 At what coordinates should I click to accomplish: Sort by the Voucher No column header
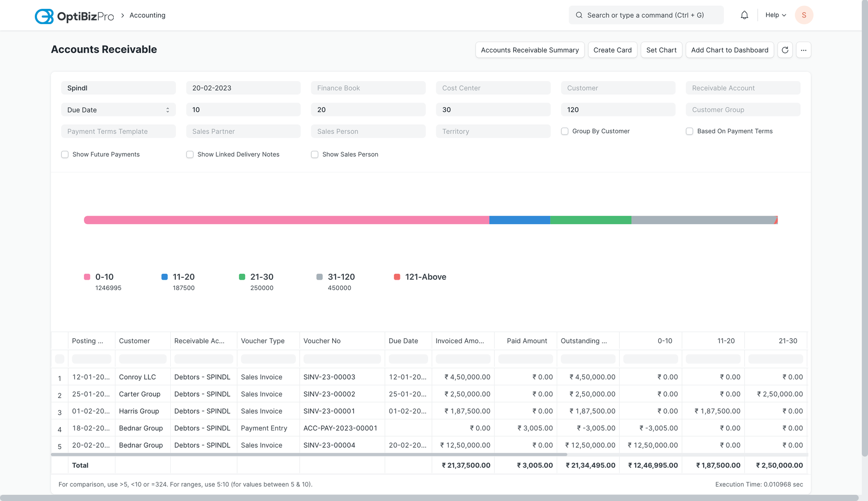click(322, 341)
